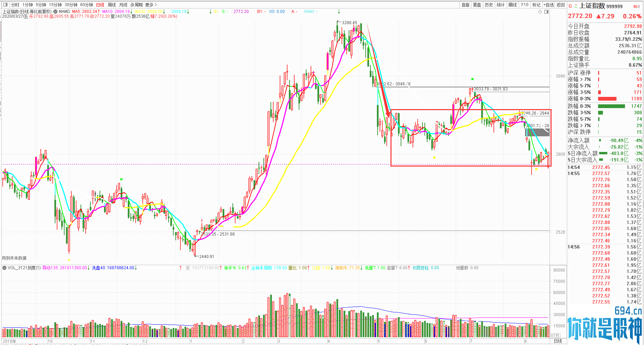Click the 上证换手 0.67% row
The height and width of the screenshot is (345, 644).
(x=605, y=65)
